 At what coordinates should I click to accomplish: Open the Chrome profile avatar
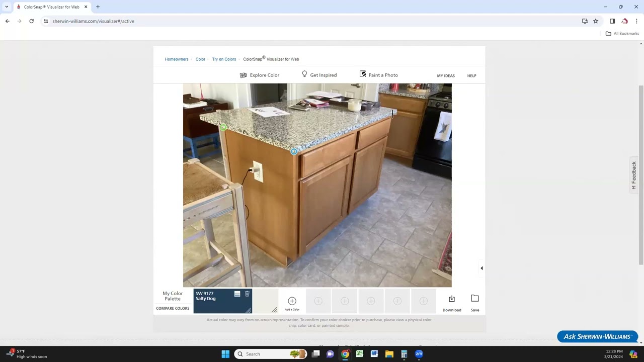pyautogui.click(x=624, y=21)
